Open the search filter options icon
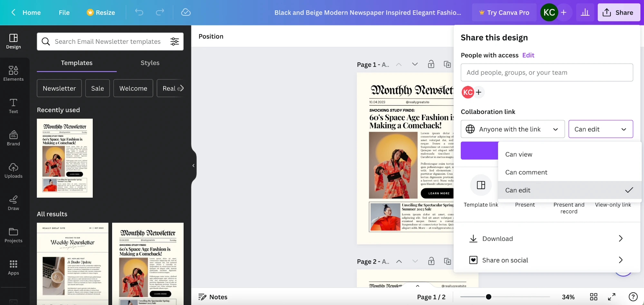Viewport: 644px width, 305px height. 175,42
